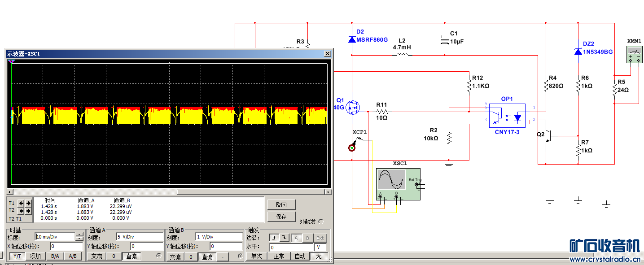Click channel B input radio indicator

240,256
